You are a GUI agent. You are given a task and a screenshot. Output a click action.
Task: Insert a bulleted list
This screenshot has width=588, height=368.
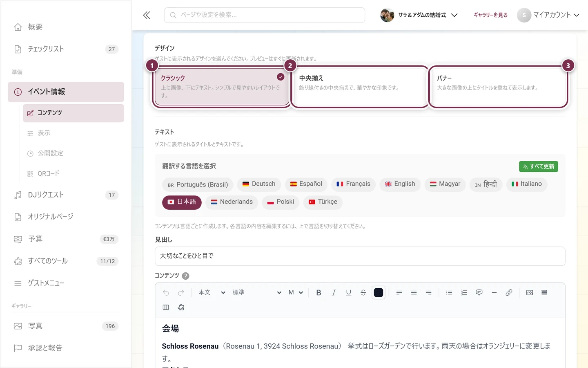(449, 292)
